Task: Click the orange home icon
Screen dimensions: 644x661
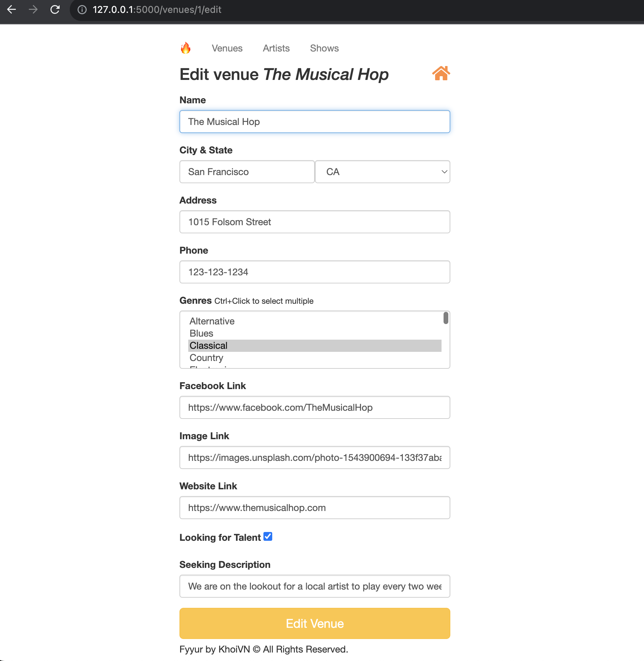Action: point(441,73)
